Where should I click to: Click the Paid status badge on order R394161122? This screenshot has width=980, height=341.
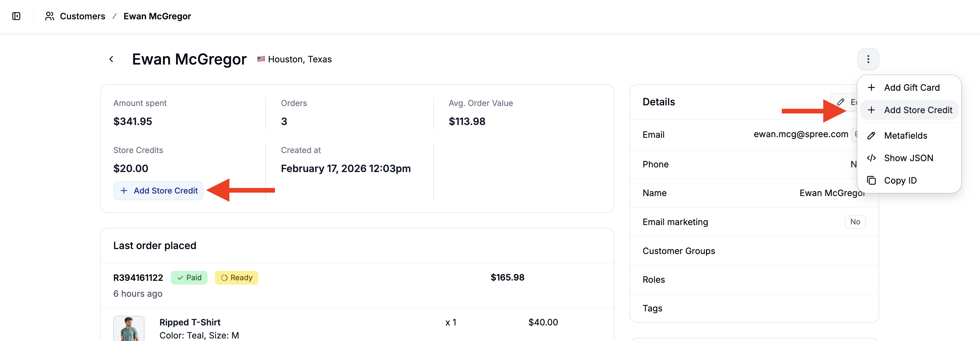(189, 277)
